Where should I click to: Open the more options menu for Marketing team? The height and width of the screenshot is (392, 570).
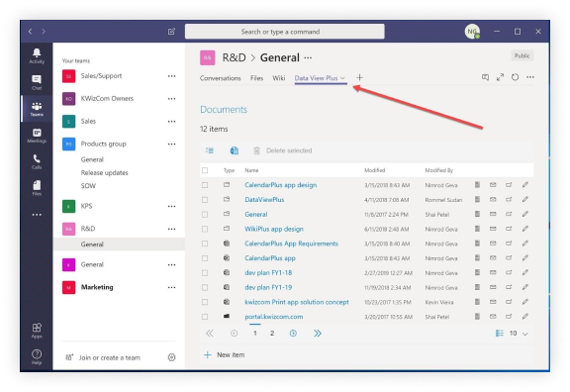click(x=171, y=287)
